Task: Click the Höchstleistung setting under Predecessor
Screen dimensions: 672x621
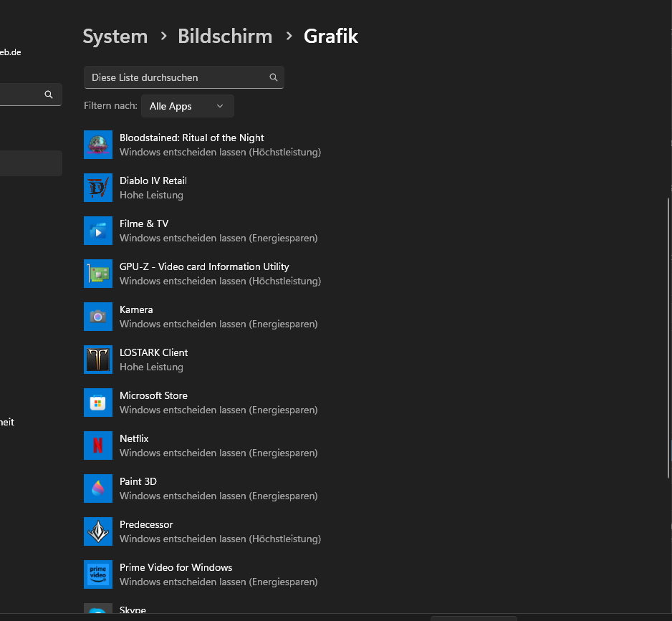Action: point(220,539)
